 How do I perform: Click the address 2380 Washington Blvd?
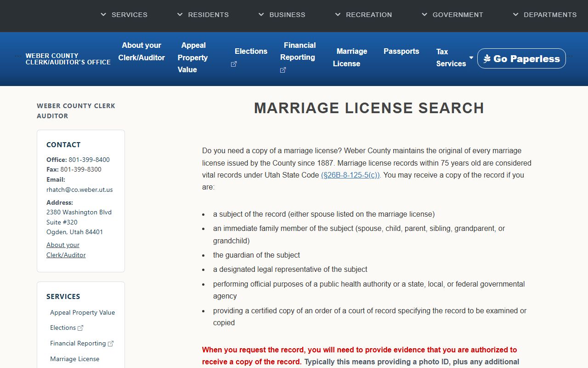79,212
